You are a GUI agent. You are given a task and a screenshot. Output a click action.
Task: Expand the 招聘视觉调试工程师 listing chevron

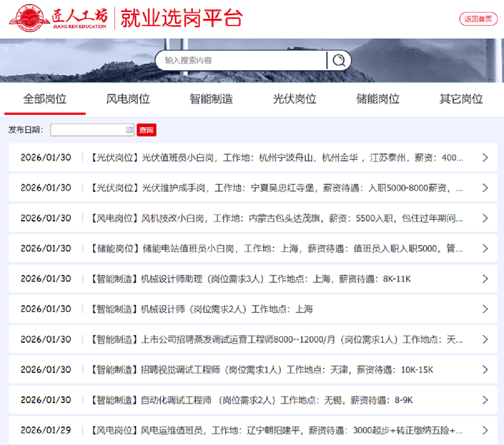(485, 370)
